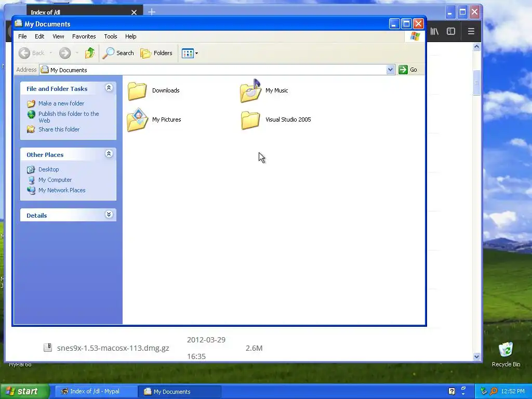Switch to Index of /dl - Mypal taskbar button
The image size is (532, 399).
pyautogui.click(x=95, y=392)
